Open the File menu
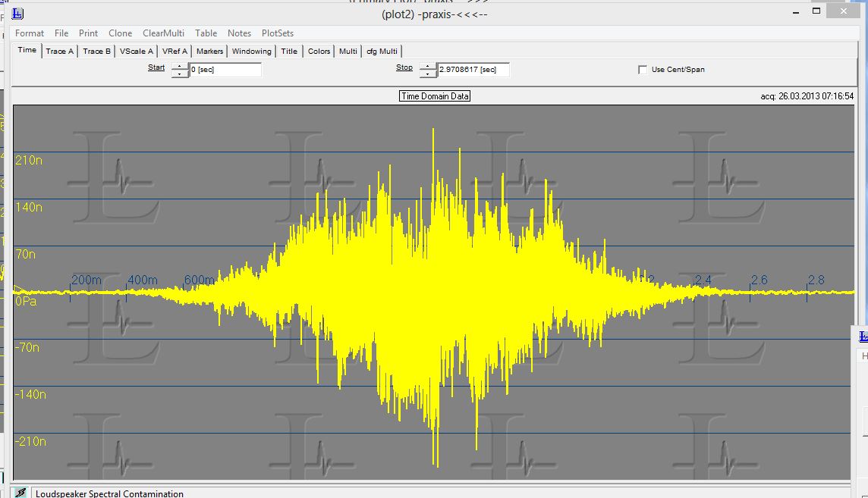The height and width of the screenshot is (498, 868). point(61,33)
